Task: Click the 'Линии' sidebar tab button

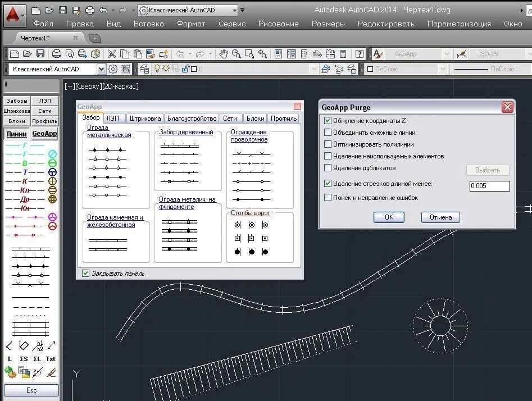Action: coord(17,134)
